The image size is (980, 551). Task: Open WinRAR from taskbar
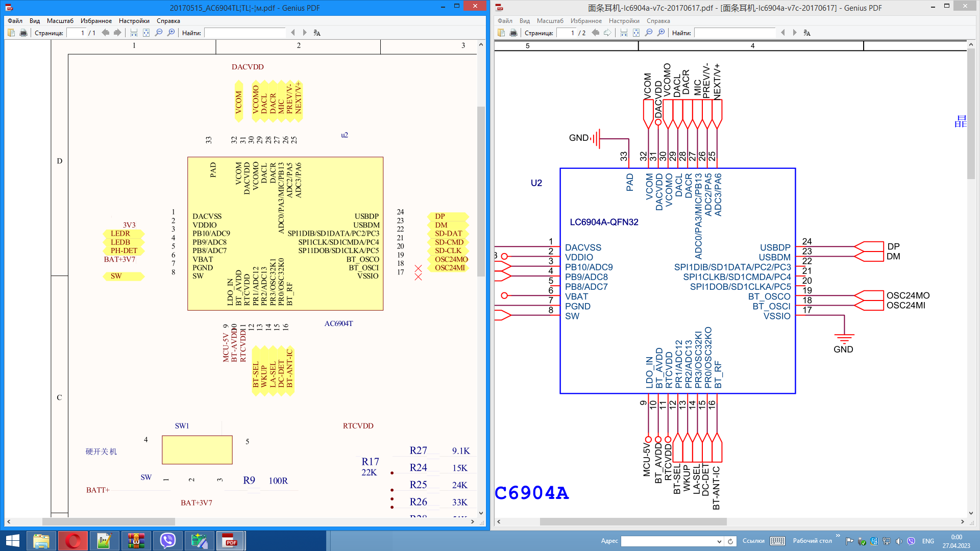coord(136,541)
